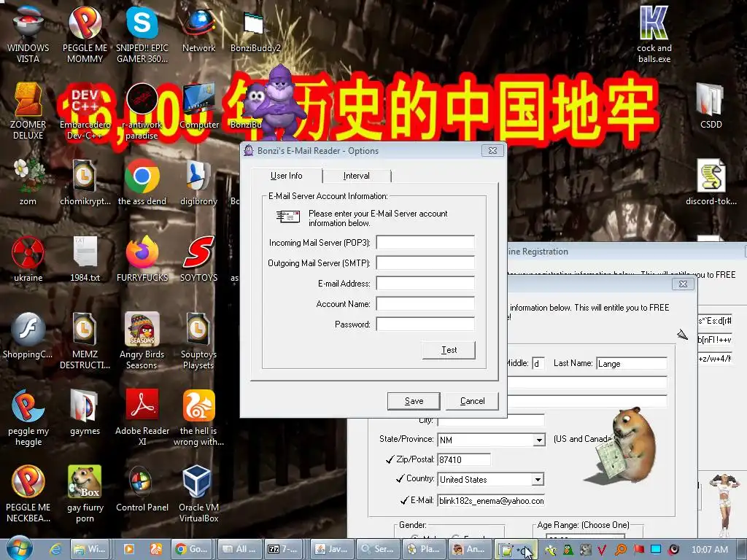Switch to the Jav... taskbar button
The width and height of the screenshot is (747, 560).
pyautogui.click(x=332, y=549)
